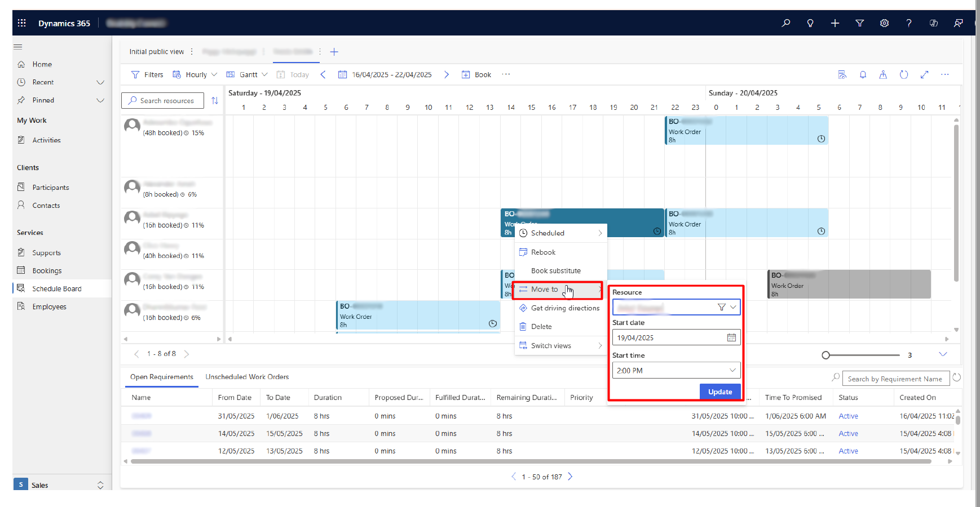Viewport: 980px width, 507px height.
Task: Select Rebook from the context menu
Action: [x=543, y=252]
